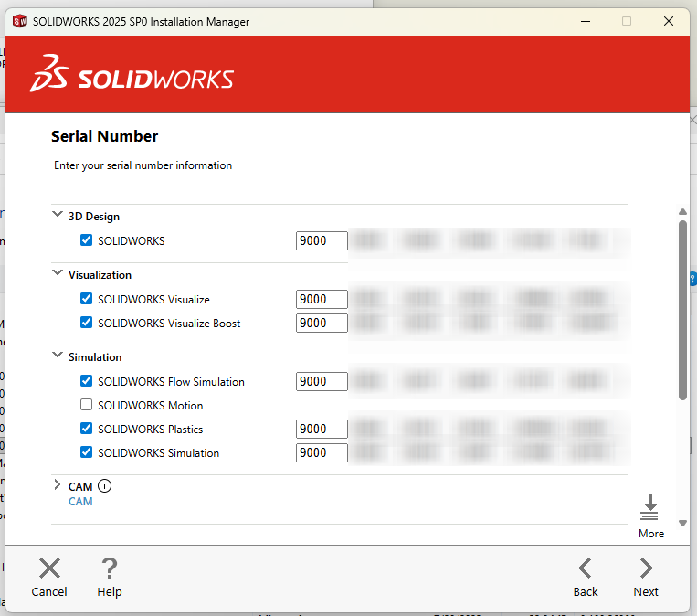Close the Installation Manager window
The height and width of the screenshot is (616, 697).
668,21
